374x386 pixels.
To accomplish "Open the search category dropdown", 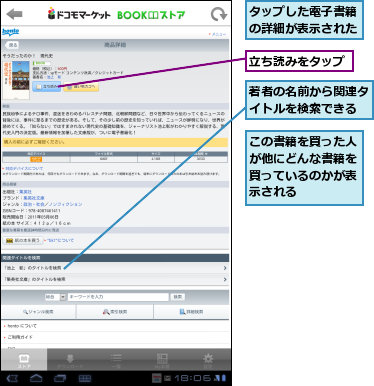I will coord(55,297).
